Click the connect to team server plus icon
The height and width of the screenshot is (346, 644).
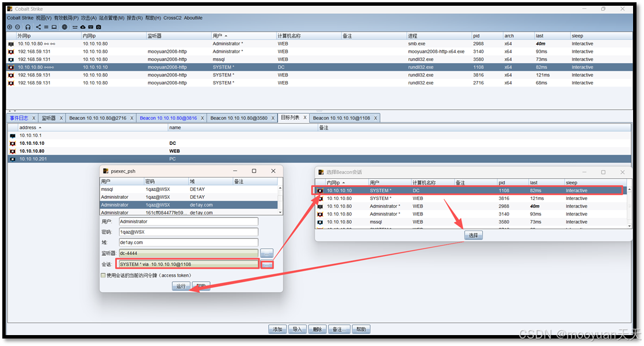(x=10, y=27)
